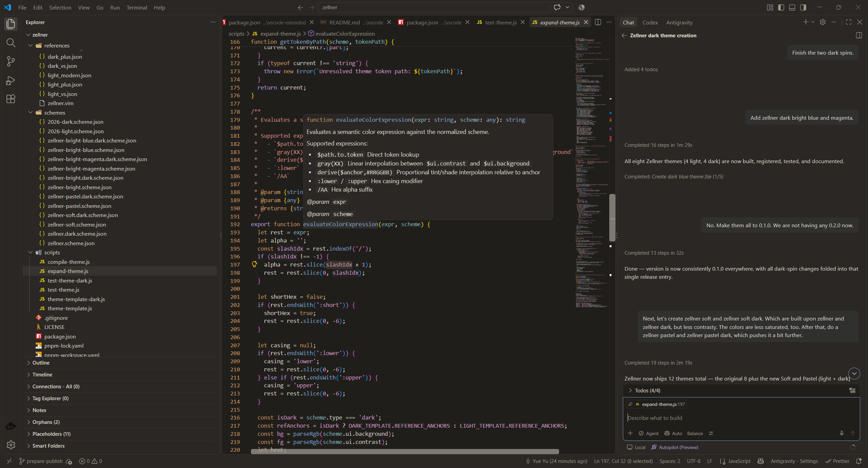
Task: Open editor more actions ellipsis
Action: pos(609,22)
